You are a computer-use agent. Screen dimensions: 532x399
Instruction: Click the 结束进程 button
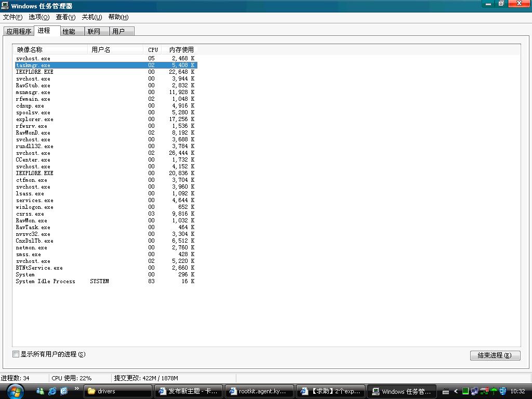pos(495,355)
